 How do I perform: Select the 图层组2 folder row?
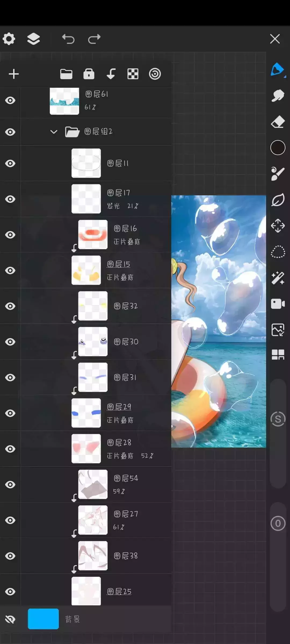[96, 132]
